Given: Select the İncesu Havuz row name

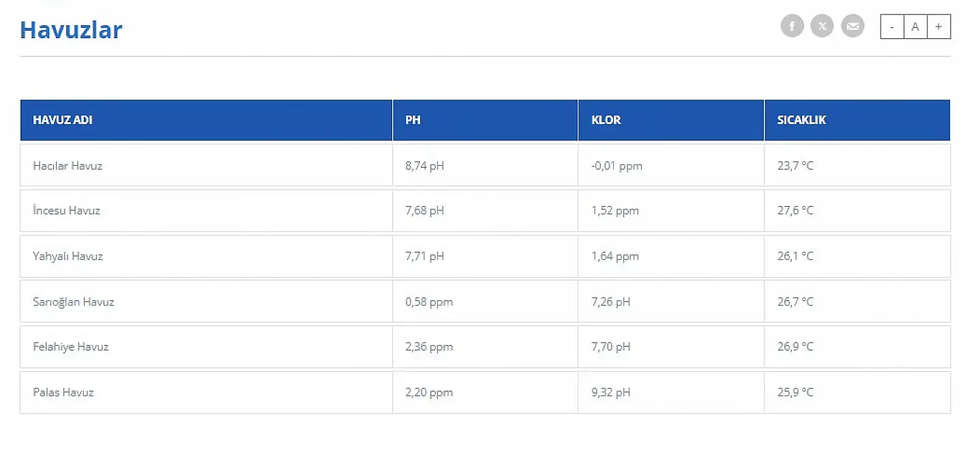Looking at the screenshot, I should (x=66, y=211).
